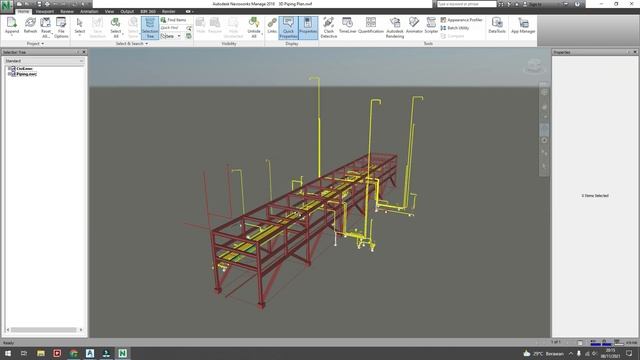
Task: Open Find Items
Action: tap(173, 20)
